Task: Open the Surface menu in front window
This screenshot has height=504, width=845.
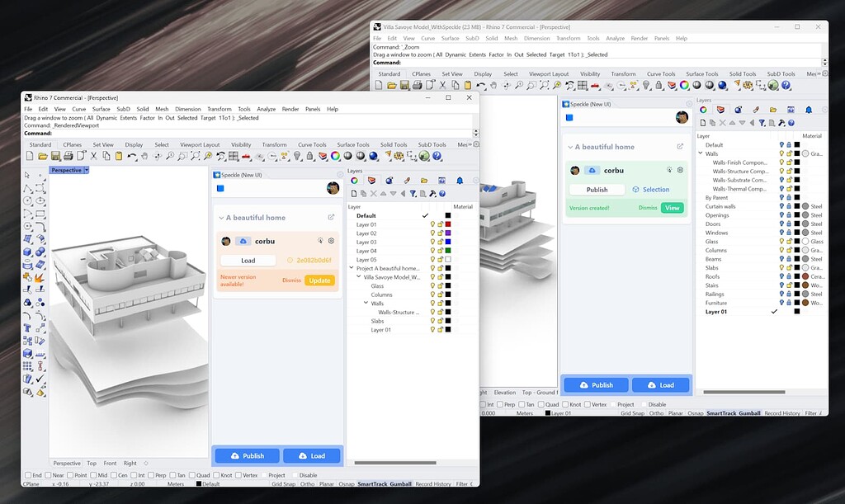Action: pos(101,109)
